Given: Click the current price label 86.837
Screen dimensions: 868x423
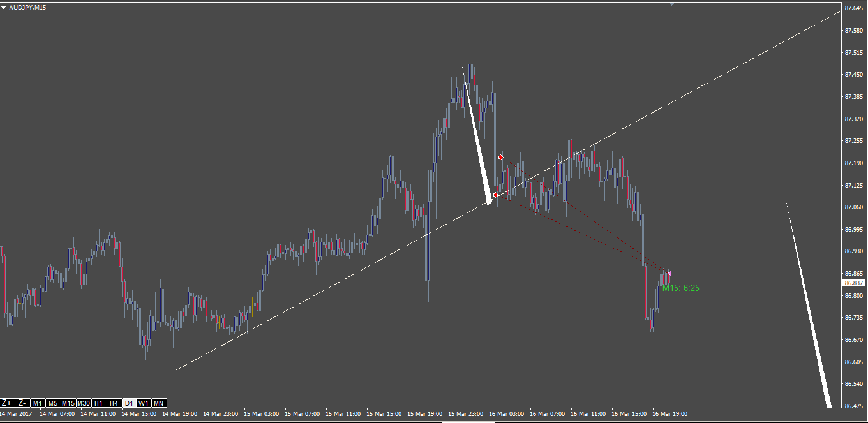Looking at the screenshot, I should (x=854, y=283).
